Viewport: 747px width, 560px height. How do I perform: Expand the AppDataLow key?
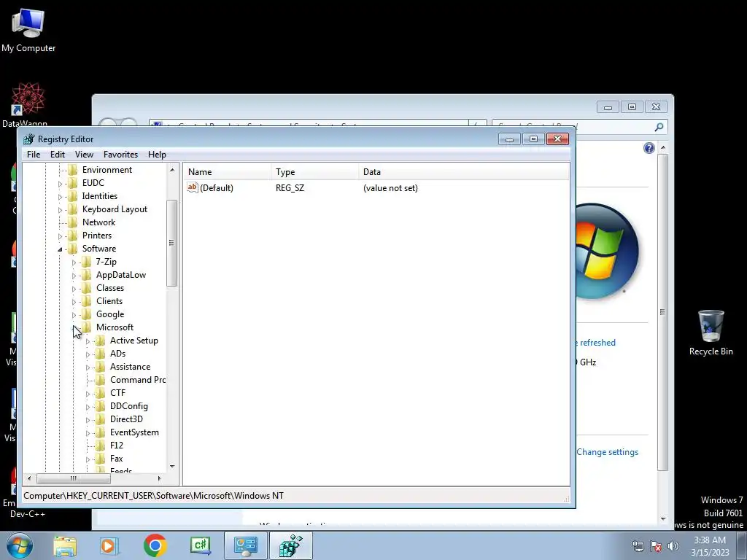click(x=74, y=275)
